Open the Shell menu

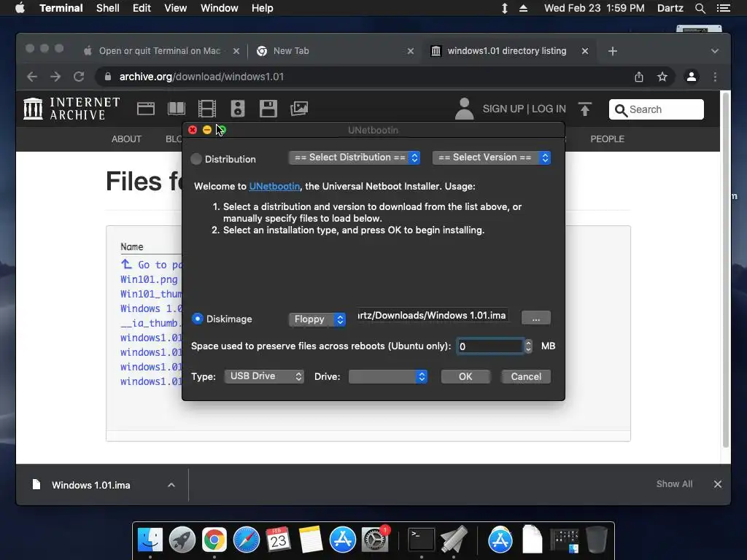tap(108, 8)
